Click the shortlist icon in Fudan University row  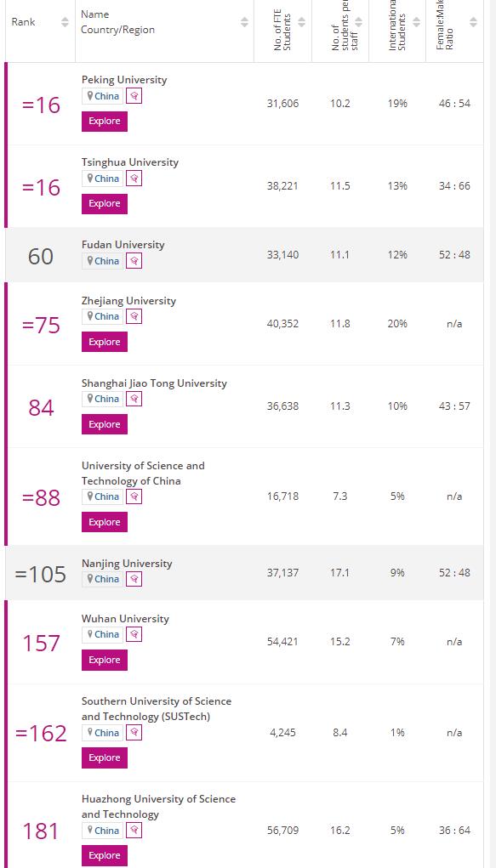click(x=134, y=261)
